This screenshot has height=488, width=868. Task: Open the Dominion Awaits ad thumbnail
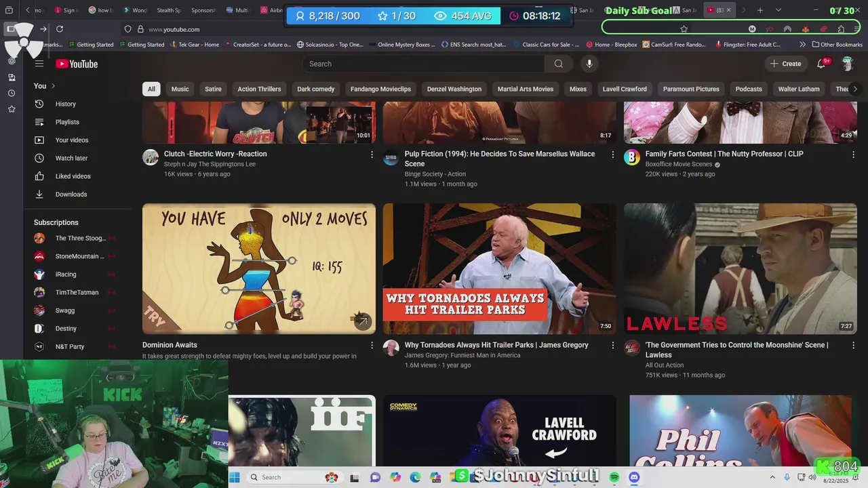[x=259, y=268]
